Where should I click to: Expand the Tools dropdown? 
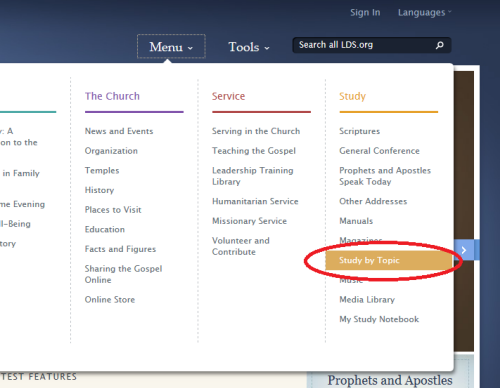(x=249, y=47)
